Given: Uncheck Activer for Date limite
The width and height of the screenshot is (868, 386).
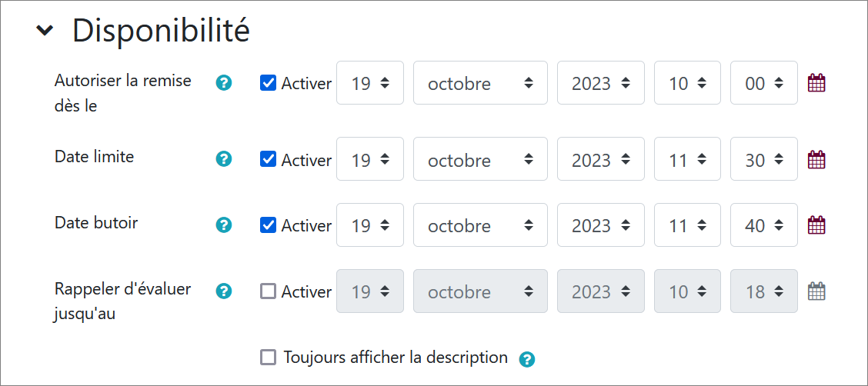Looking at the screenshot, I should tap(269, 159).
